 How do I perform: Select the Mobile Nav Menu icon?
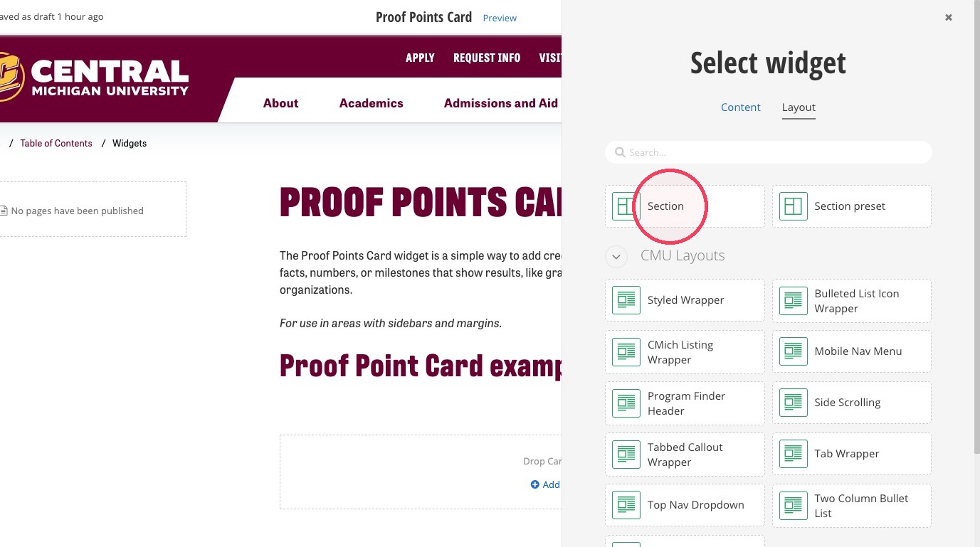pos(794,351)
